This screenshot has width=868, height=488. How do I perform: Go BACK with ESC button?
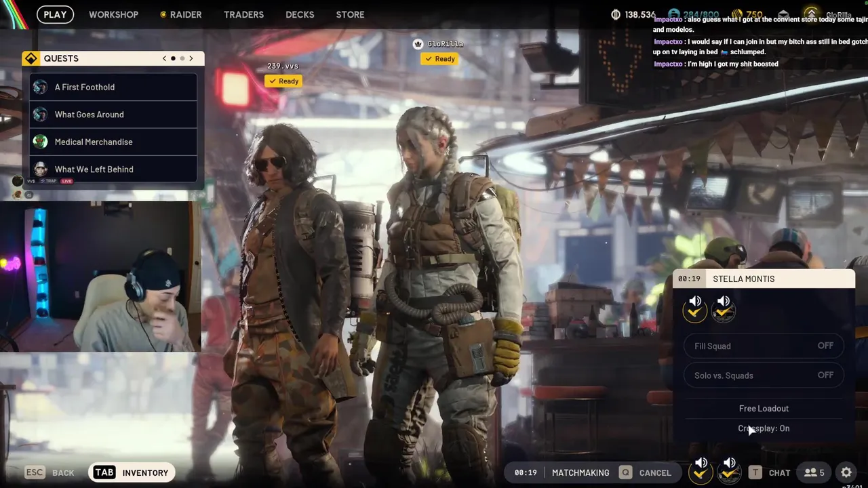50,472
